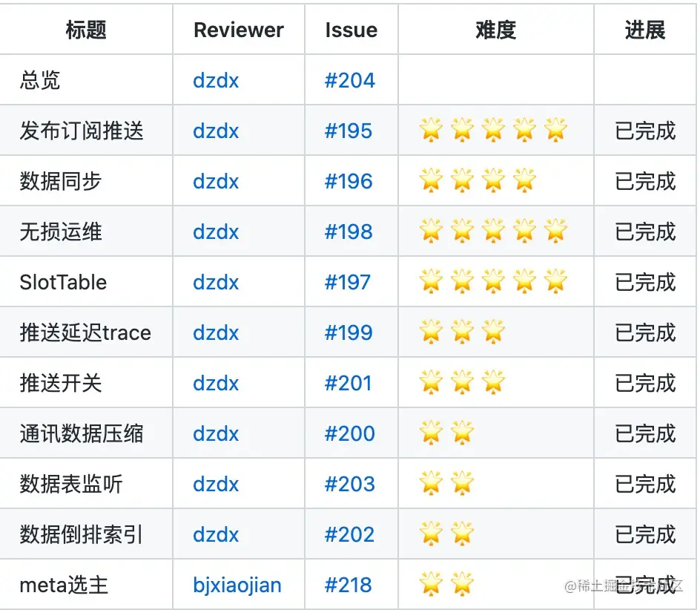Select the 通讯数据压缩 title cell
This screenshot has height=610, width=700.
pos(86,434)
